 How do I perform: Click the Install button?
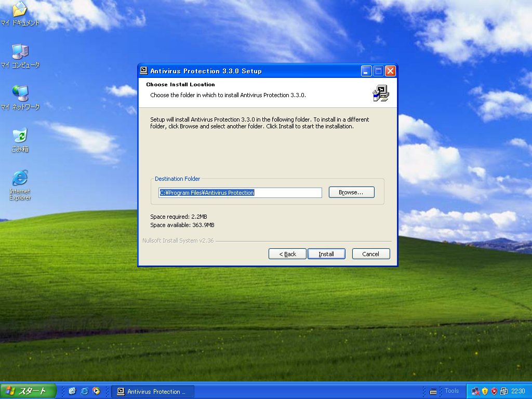tap(326, 254)
